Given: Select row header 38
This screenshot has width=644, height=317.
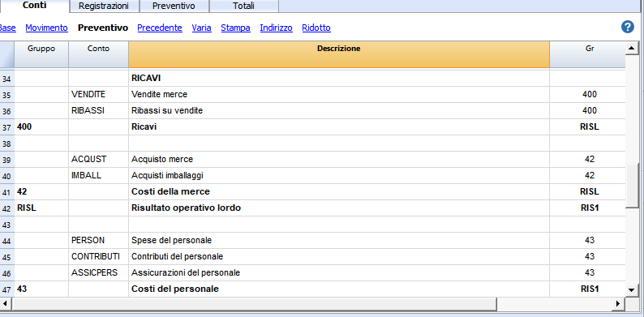Looking at the screenshot, I should click(7, 144).
